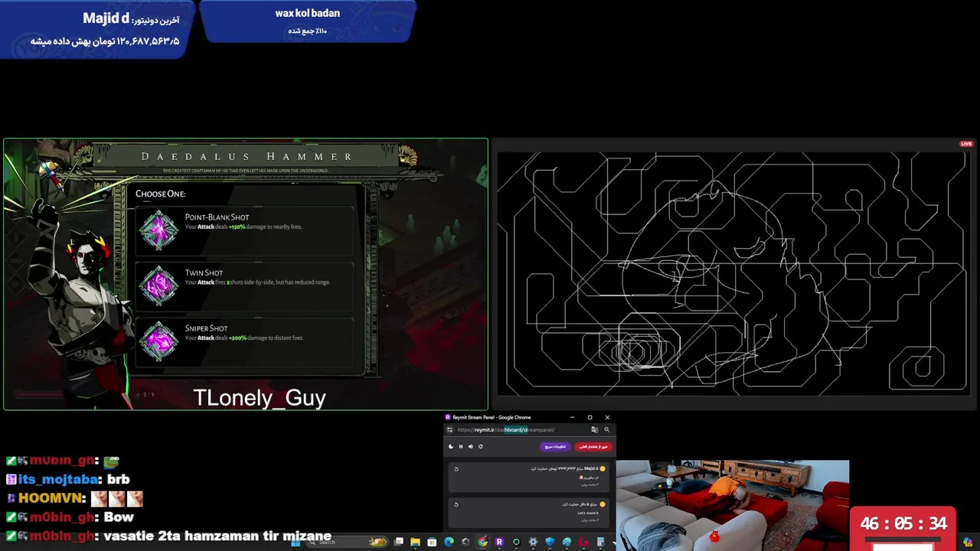The image size is (980, 551).
Task: Click the 46 : 05 : 34 countdown timer
Action: [x=903, y=524]
